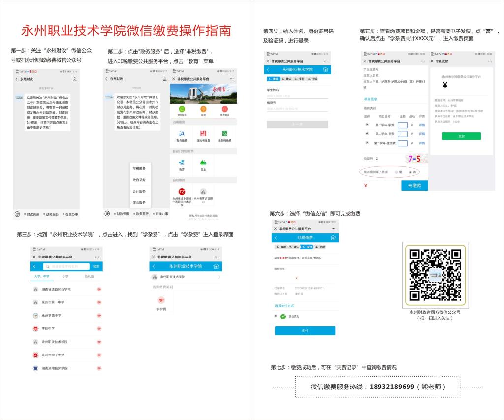The height and width of the screenshot is (420, 504).
Task: Tap the grey next-step button in step four
Action: tap(297, 124)
